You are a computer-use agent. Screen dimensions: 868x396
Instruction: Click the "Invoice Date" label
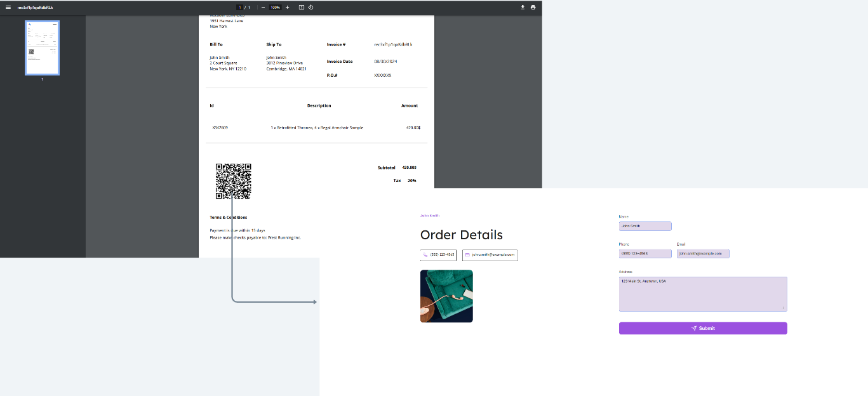340,62
